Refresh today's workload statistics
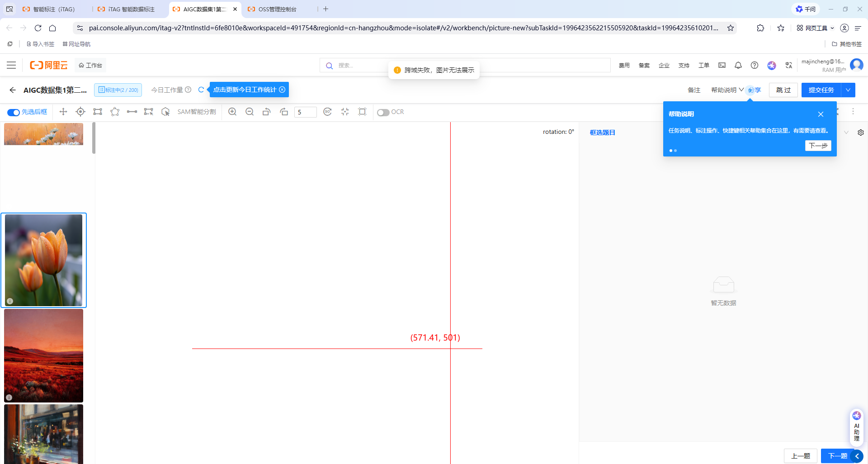This screenshot has height=464, width=868. (201, 90)
